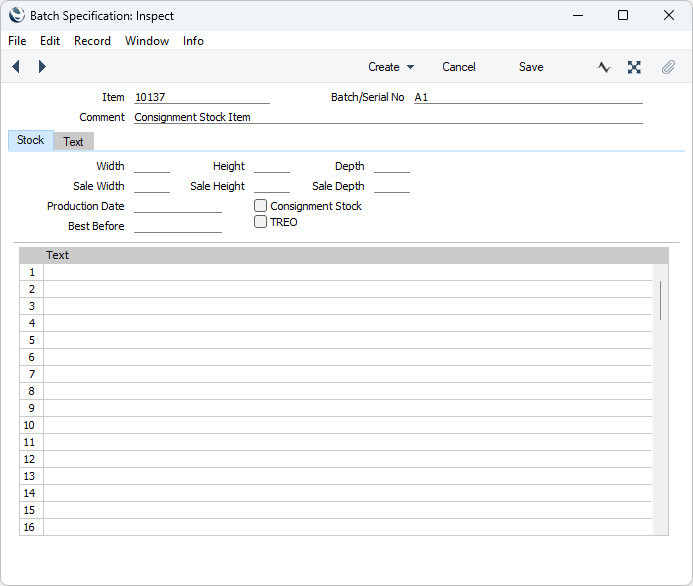Viewport: 693px width, 586px height.
Task: Click the Item field with 10137
Action: tap(202, 97)
